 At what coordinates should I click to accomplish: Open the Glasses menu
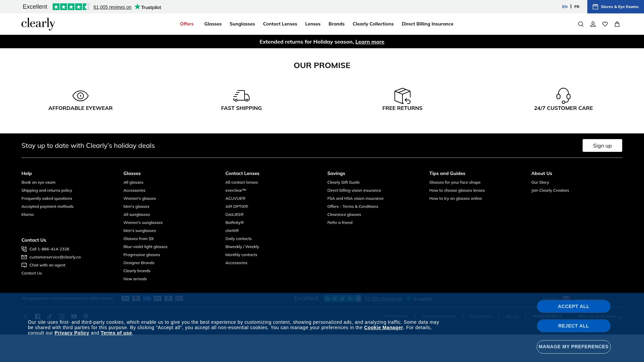[x=213, y=24]
